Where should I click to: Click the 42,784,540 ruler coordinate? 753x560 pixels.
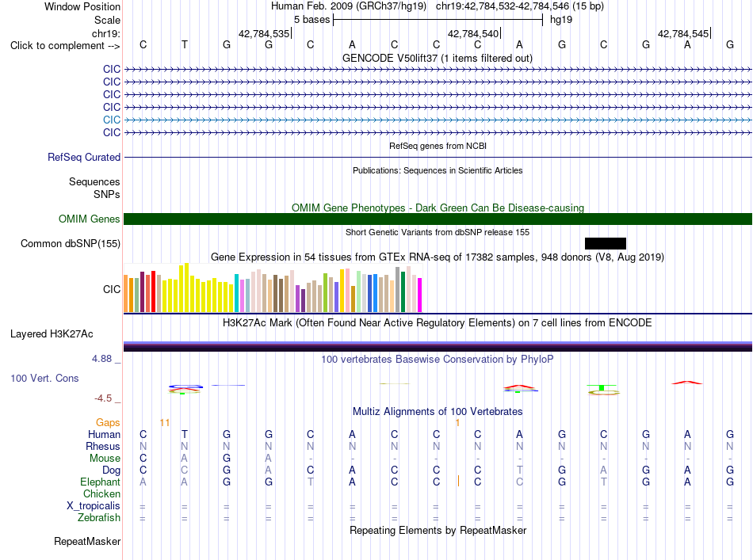473,33
